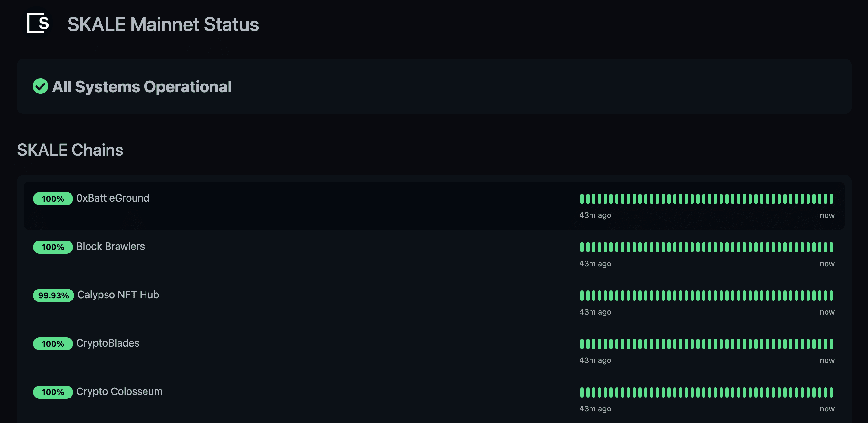
Task: Click the first uptime bar for 0xBattleGround
Action: point(582,199)
